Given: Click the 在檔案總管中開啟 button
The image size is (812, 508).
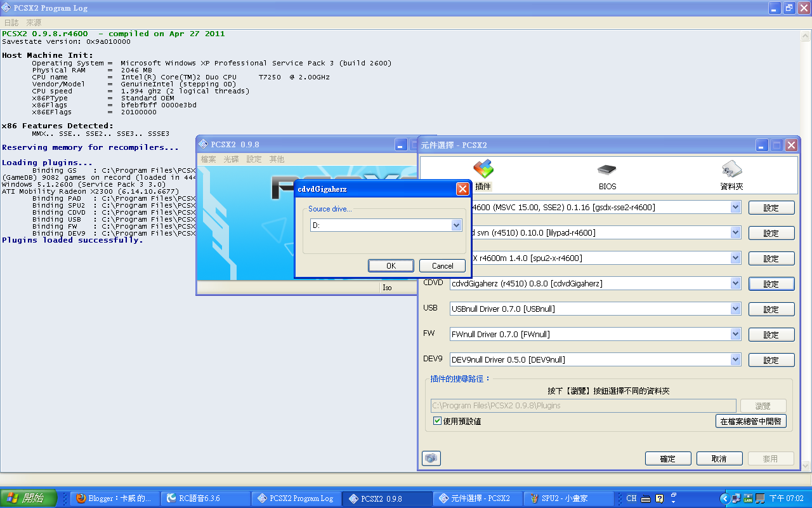Looking at the screenshot, I should point(750,421).
